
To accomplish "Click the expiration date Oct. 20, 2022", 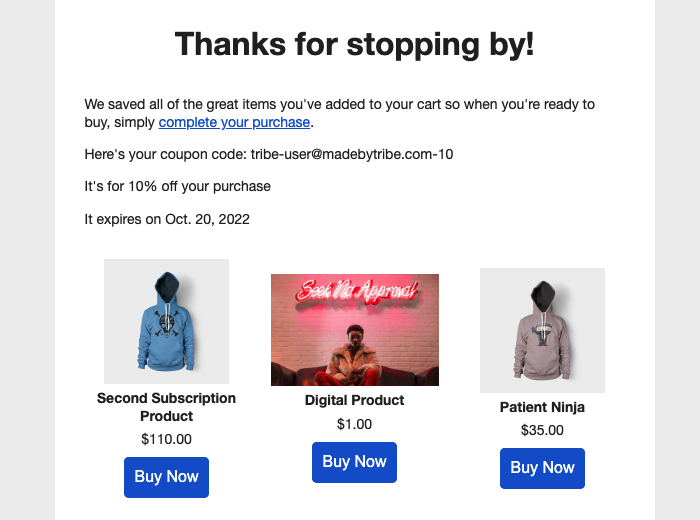I will click(207, 220).
